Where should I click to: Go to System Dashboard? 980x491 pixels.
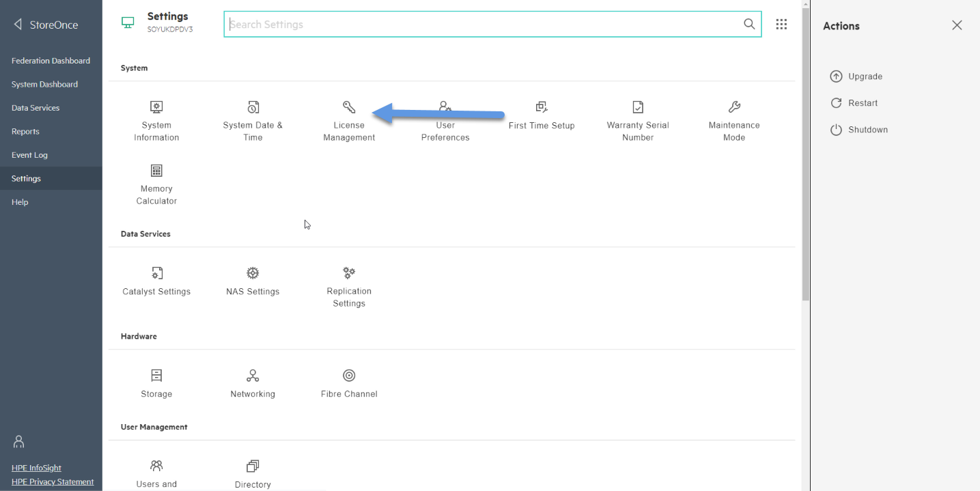(44, 85)
